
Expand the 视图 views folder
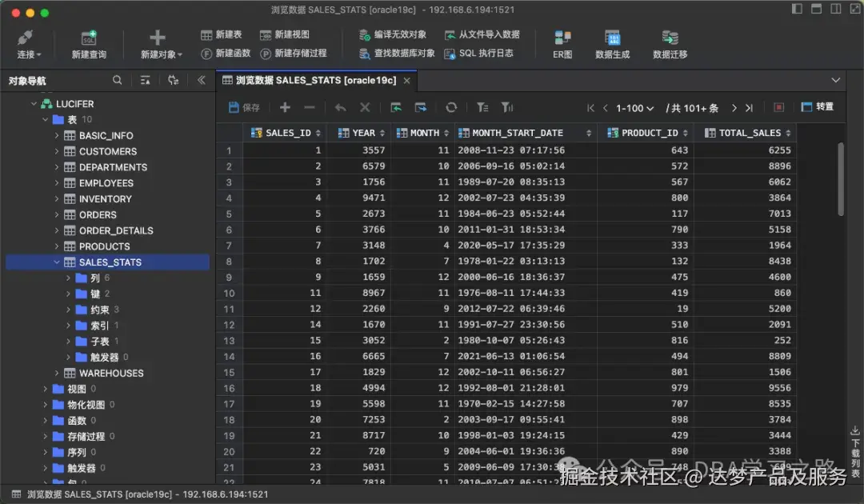45,389
